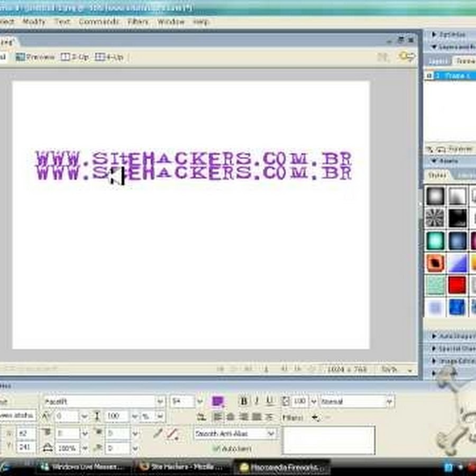Apply the black gradient style thumbnail
Viewport: 476px width, 476px height.
click(x=457, y=218)
